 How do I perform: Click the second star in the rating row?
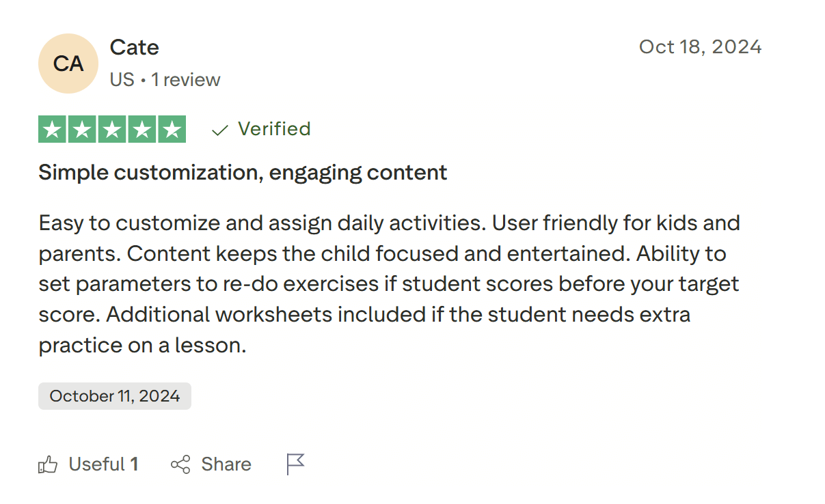pos(82,129)
